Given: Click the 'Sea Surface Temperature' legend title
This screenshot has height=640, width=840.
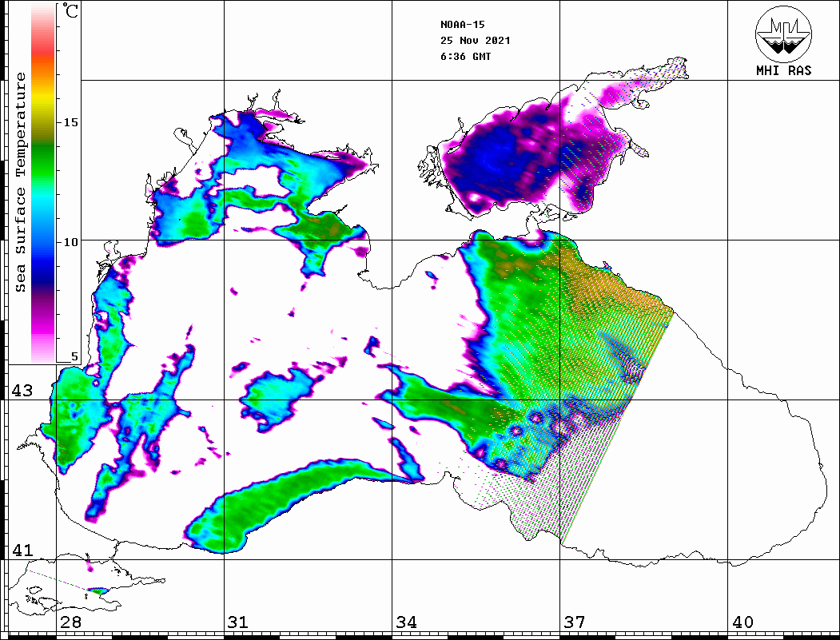Looking at the screenshot, I should [x=20, y=183].
